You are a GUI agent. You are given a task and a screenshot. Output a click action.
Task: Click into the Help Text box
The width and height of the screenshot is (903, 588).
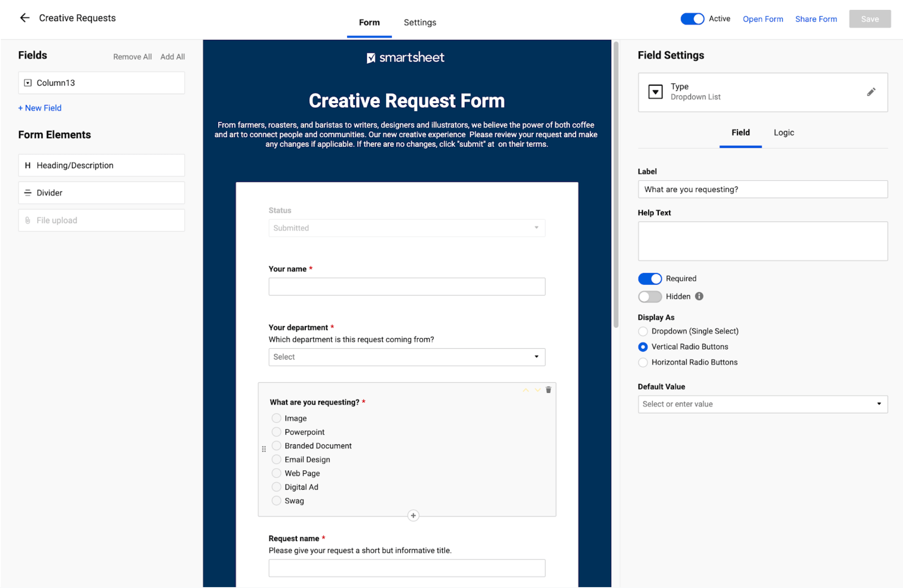pyautogui.click(x=762, y=241)
